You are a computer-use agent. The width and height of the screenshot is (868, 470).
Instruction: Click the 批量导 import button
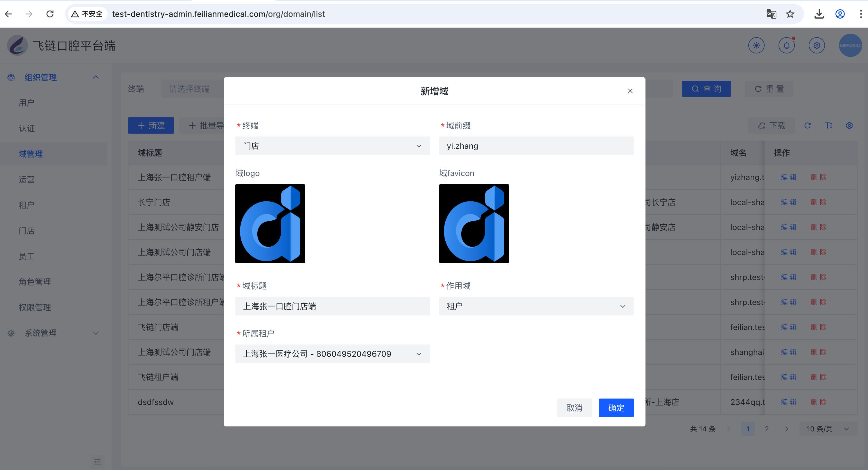coord(202,126)
